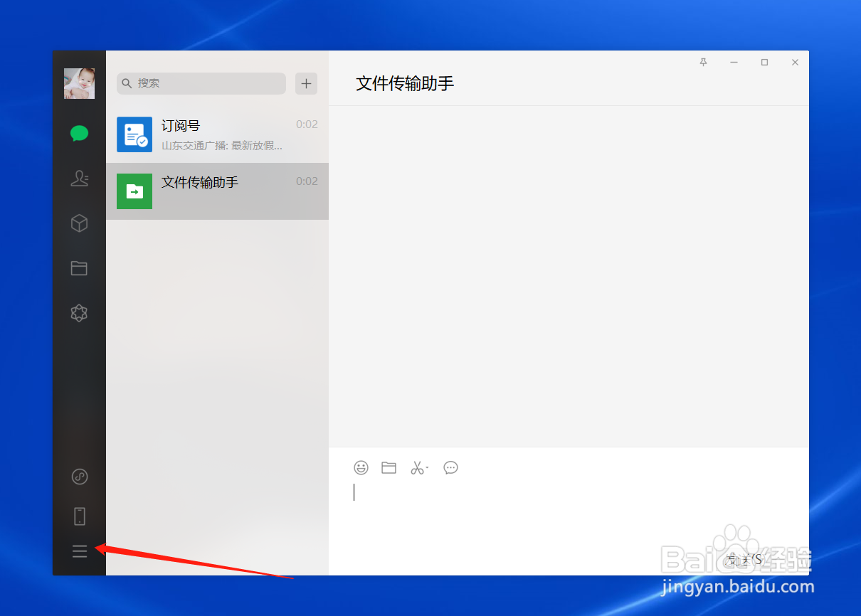Click the 山东交通广播 message preview text

coord(222,146)
